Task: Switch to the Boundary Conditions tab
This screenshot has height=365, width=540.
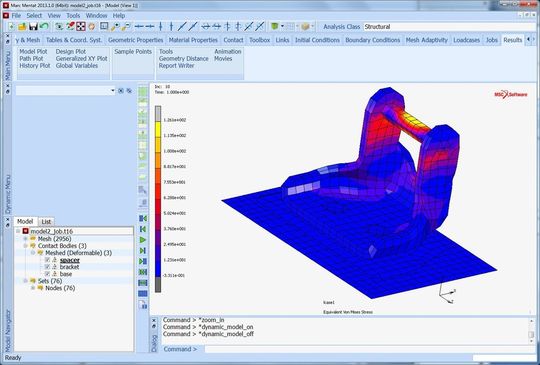Action: [x=373, y=40]
